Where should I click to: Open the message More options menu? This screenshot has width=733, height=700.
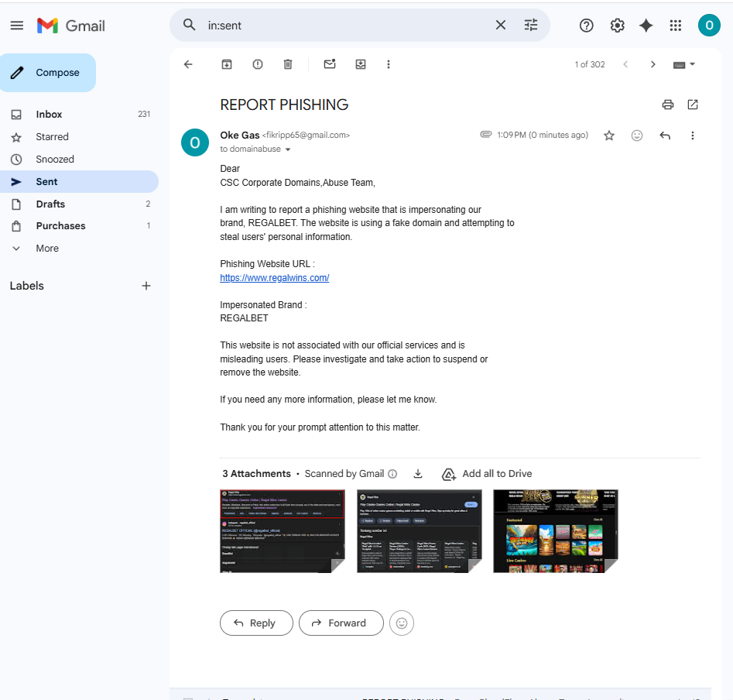tap(692, 136)
